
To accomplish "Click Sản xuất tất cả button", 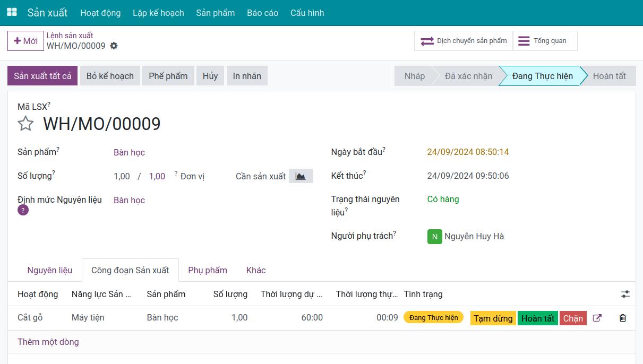I will click(x=42, y=76).
